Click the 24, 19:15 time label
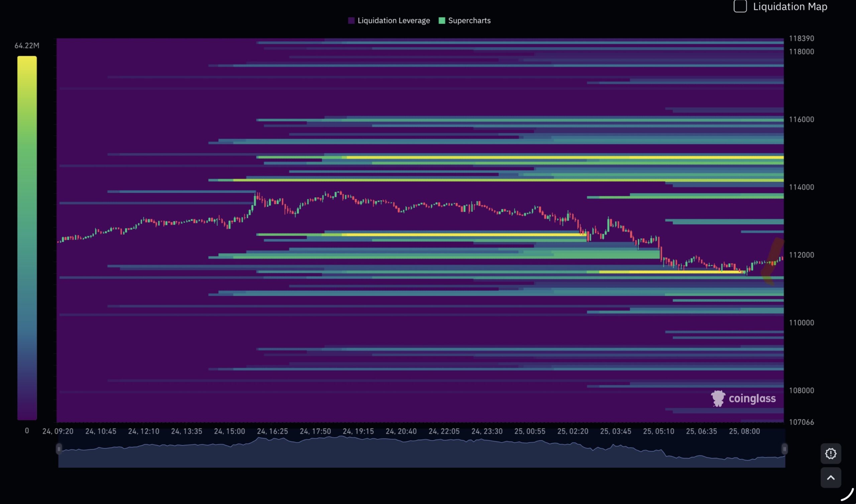 358,431
